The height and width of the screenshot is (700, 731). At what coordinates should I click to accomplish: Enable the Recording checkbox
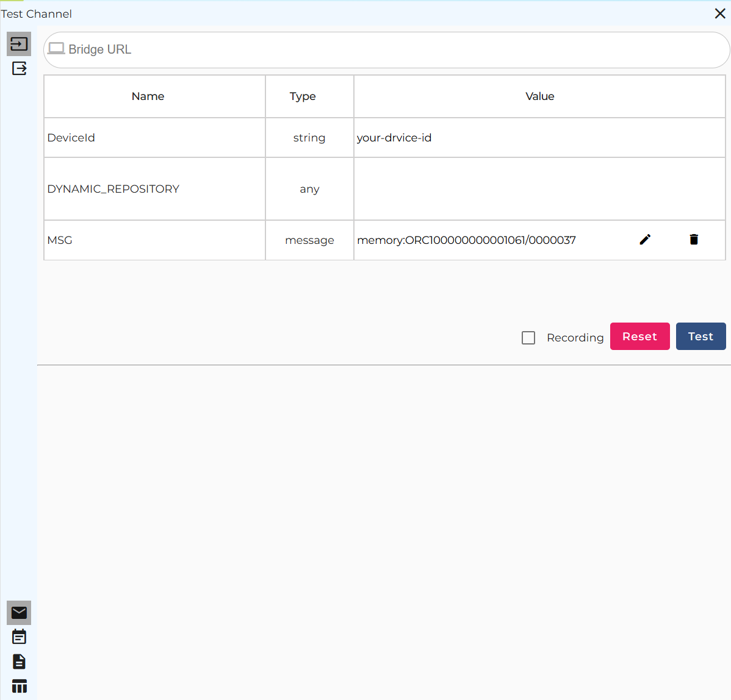coord(528,338)
